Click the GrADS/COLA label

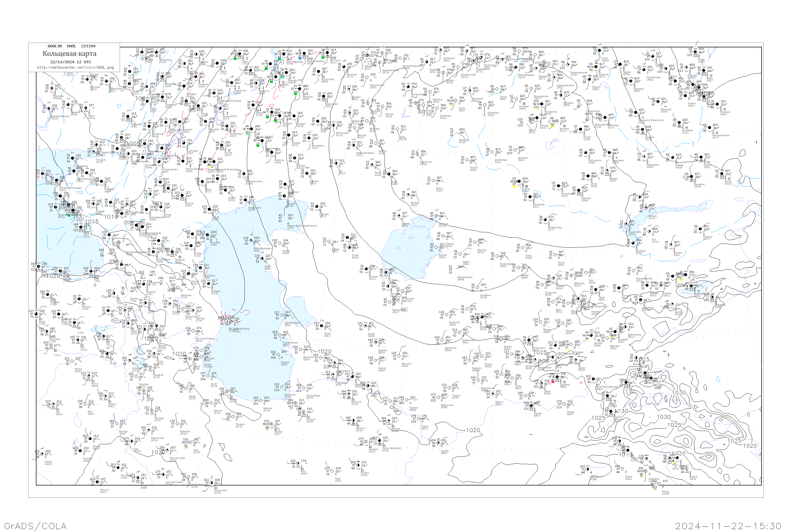click(35, 526)
